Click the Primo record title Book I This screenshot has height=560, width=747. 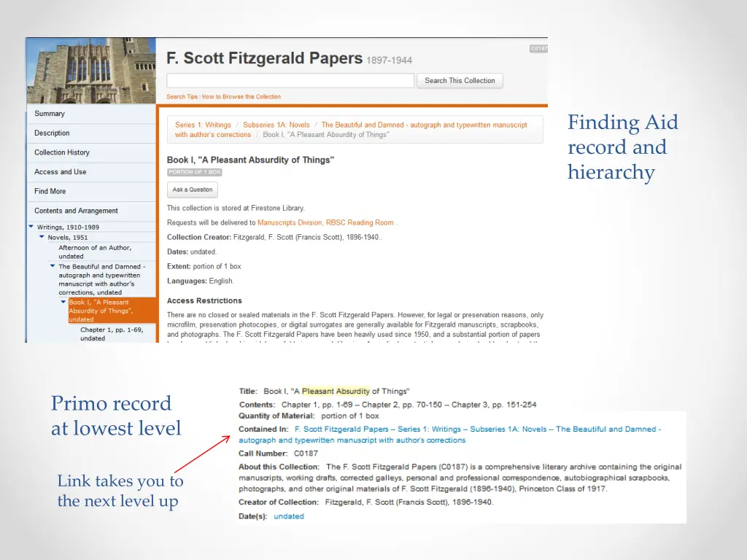336,391
